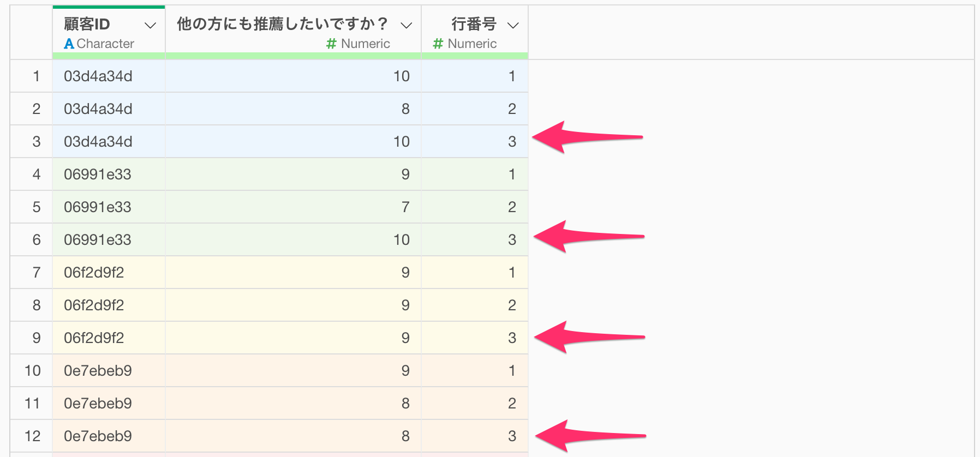This screenshot has height=457, width=980.
Task: Click 行番号 value 3 in row 12
Action: tap(512, 436)
